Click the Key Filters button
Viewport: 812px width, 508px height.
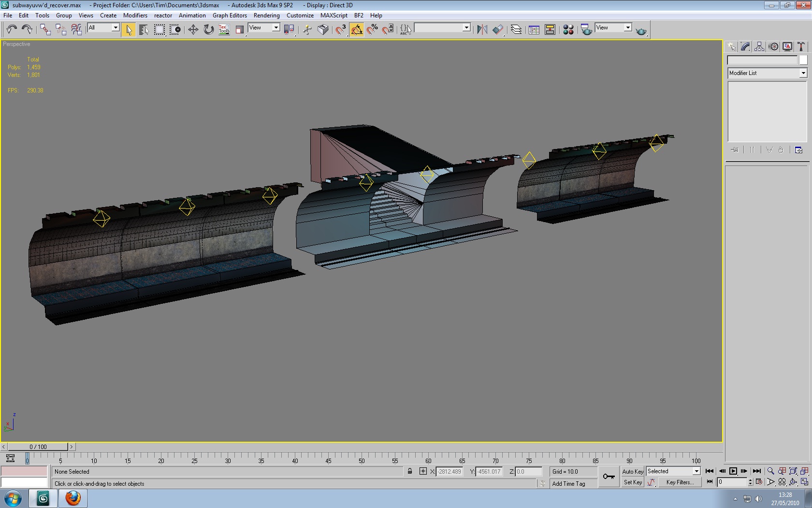[x=680, y=482]
